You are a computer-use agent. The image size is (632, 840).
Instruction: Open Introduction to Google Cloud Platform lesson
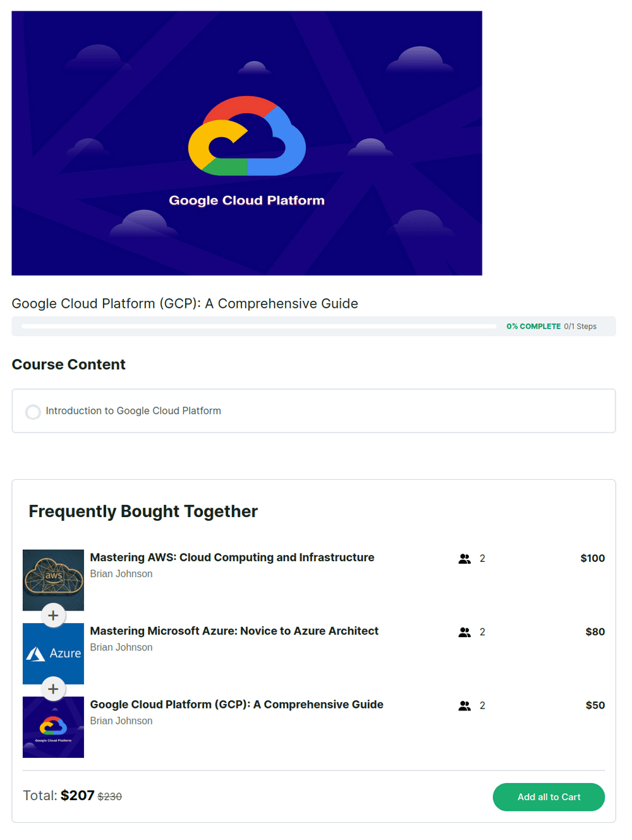[133, 411]
